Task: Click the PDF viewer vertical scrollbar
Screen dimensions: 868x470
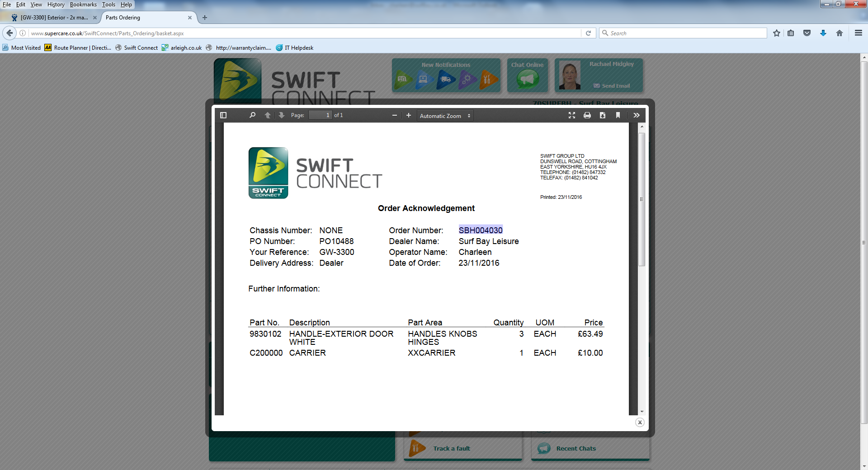Action: [x=642, y=199]
